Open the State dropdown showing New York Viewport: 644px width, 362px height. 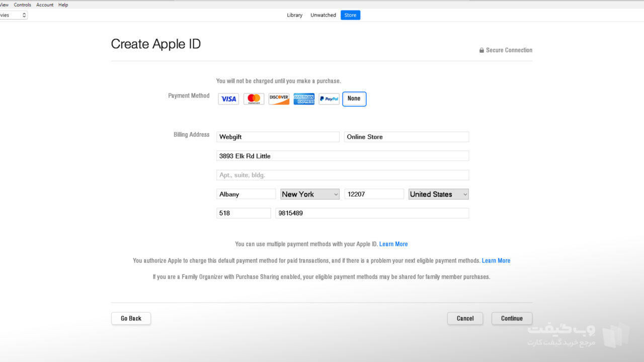(x=310, y=194)
